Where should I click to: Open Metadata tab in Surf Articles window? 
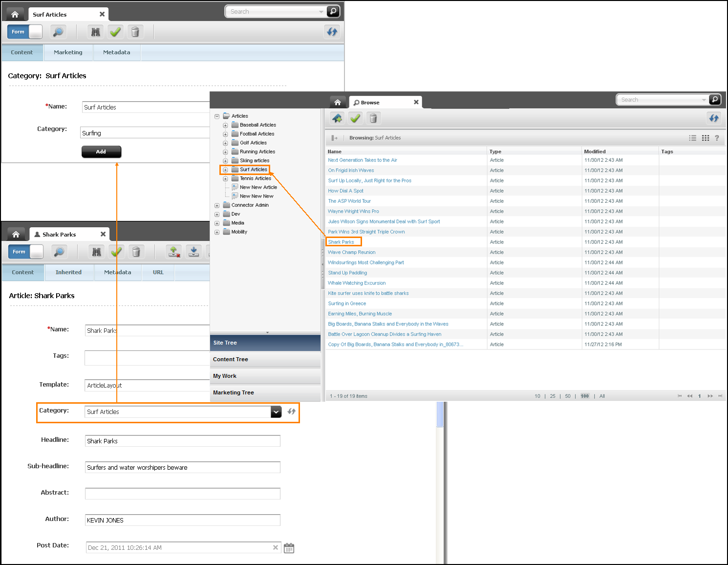coord(117,52)
